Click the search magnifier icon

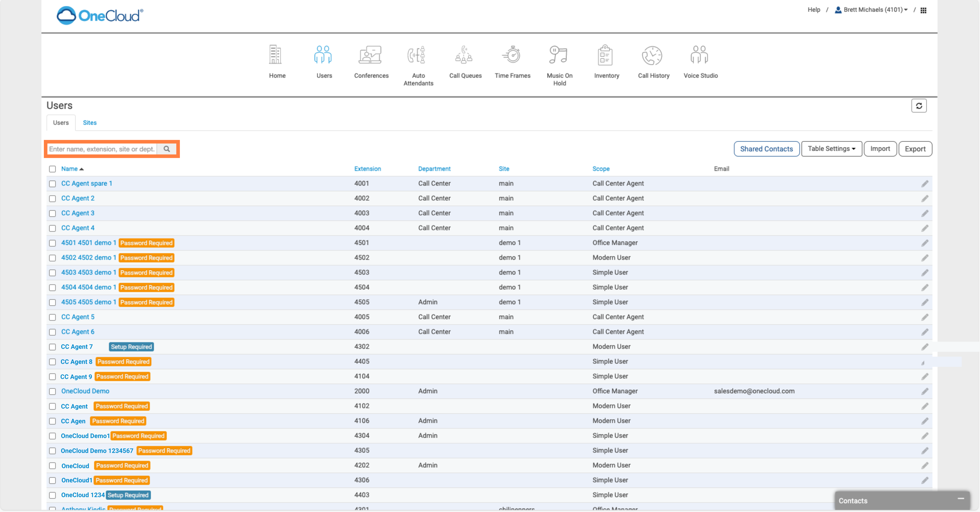tap(167, 149)
